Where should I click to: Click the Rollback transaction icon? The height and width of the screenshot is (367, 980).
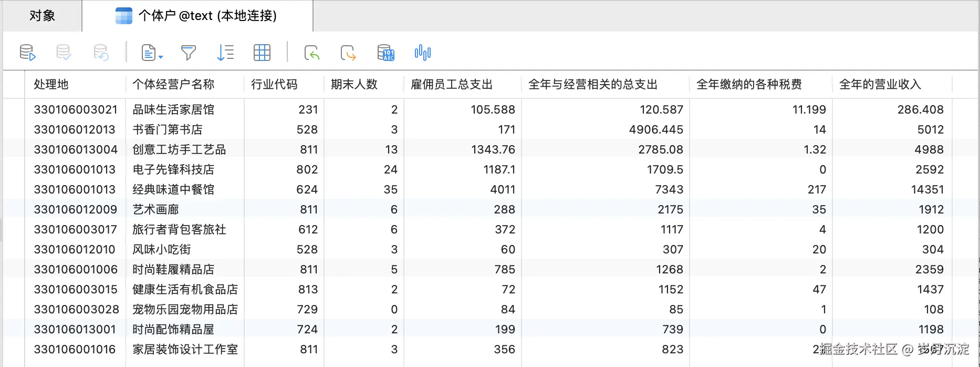coord(101,53)
